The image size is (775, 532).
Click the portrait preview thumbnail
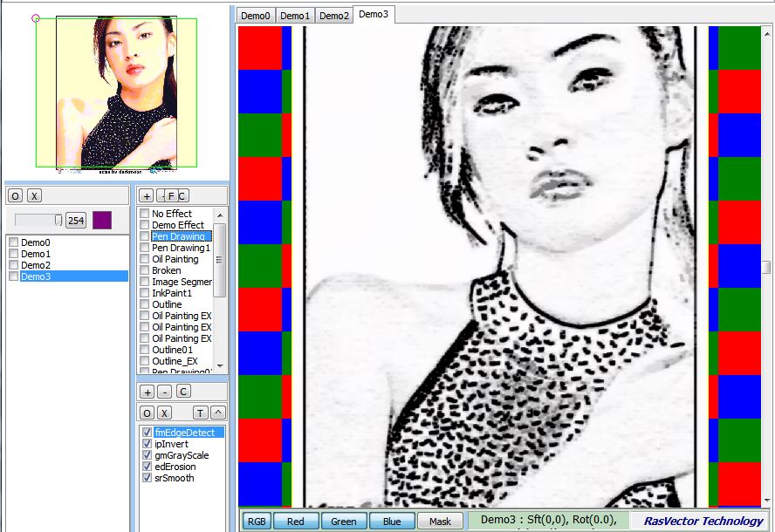pos(117,92)
